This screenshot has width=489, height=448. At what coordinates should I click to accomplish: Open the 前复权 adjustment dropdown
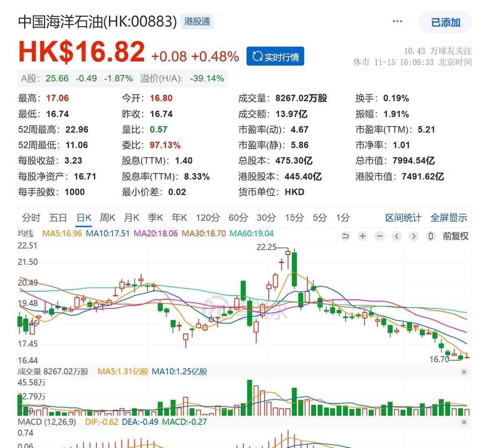click(456, 236)
